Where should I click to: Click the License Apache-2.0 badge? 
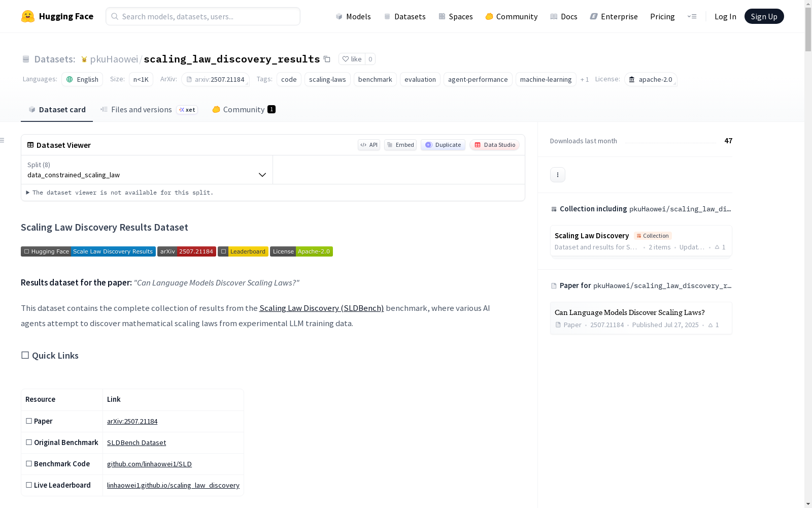point(301,251)
